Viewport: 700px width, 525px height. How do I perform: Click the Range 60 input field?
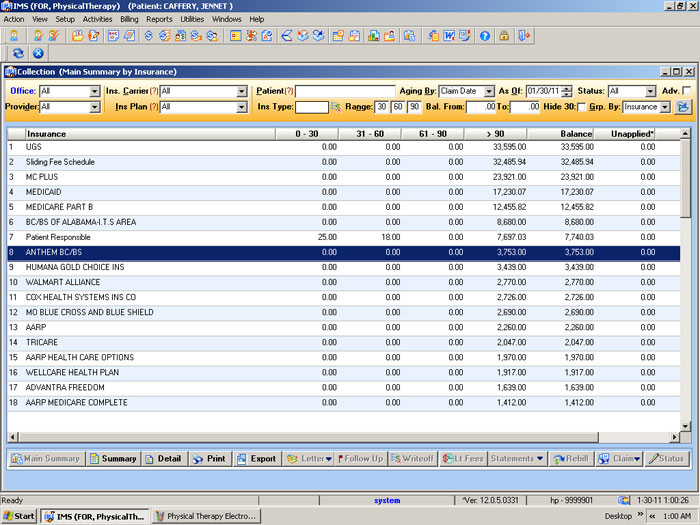pyautogui.click(x=398, y=107)
